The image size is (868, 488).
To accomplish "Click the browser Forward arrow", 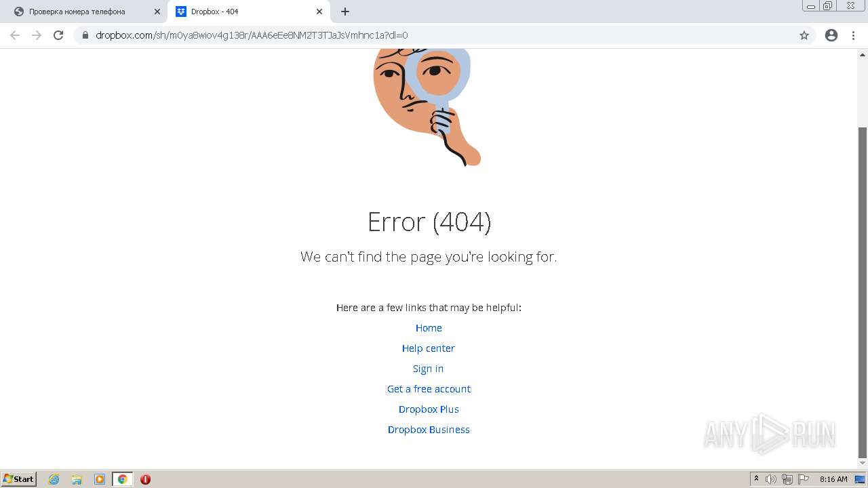I will tap(37, 35).
